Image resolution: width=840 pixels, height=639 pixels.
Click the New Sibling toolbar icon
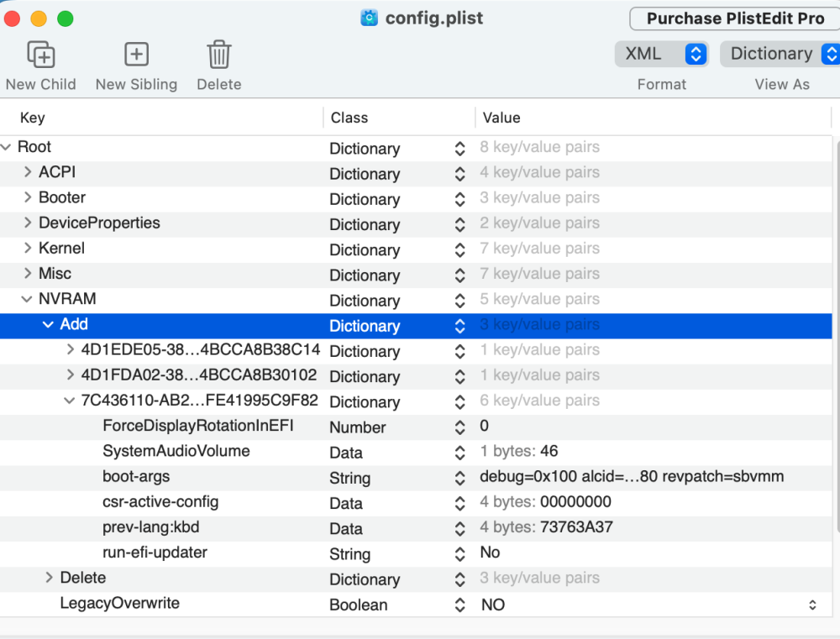pyautogui.click(x=136, y=54)
